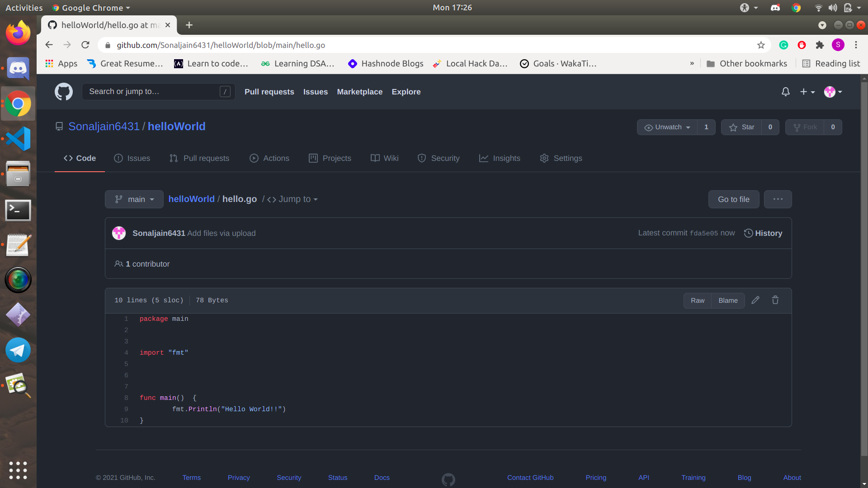Bookmark page with star icon in address bar
Viewport: 868px width, 488px height.
click(x=761, y=45)
